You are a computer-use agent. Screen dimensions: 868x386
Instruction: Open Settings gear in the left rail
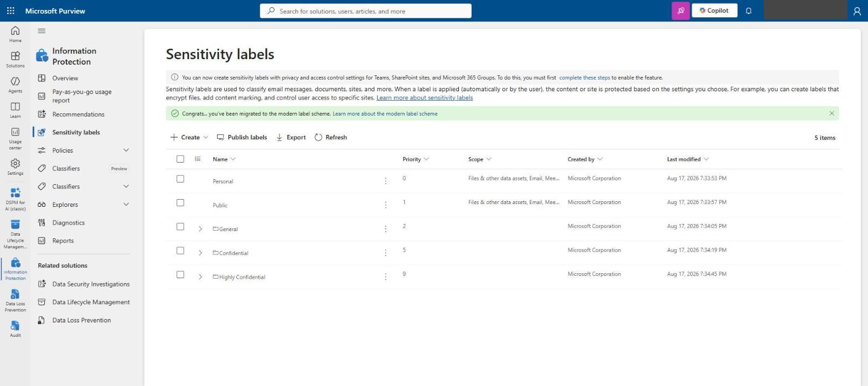point(15,167)
